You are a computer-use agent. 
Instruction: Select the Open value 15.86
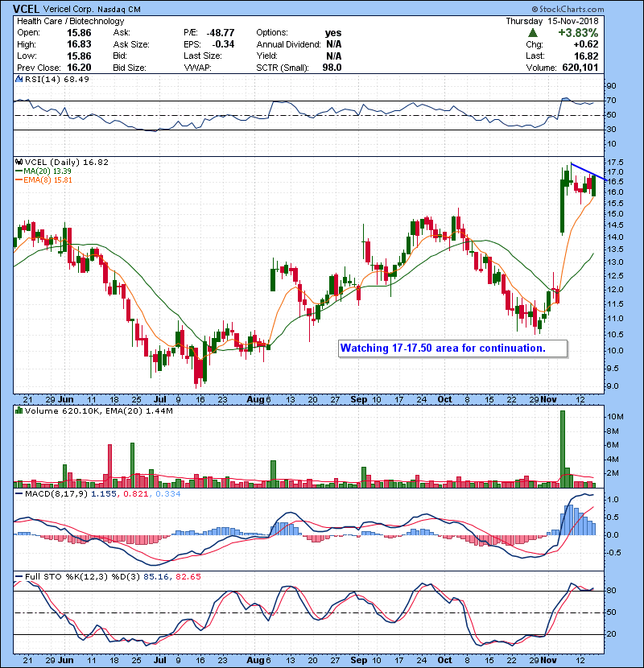coord(79,33)
